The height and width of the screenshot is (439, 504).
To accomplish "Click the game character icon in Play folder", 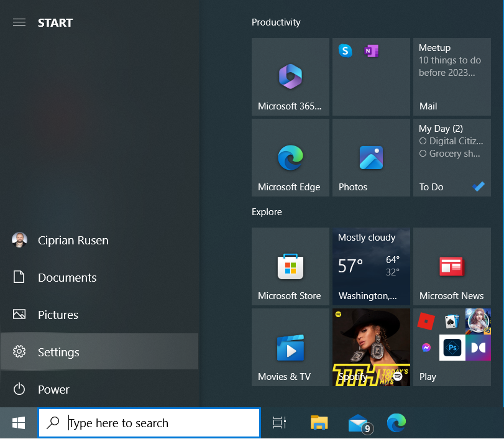I will click(478, 321).
